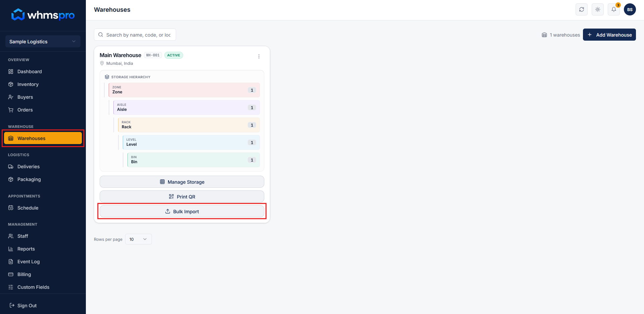Click the Zone count badge 1
This screenshot has height=314, width=644.
coord(252,90)
